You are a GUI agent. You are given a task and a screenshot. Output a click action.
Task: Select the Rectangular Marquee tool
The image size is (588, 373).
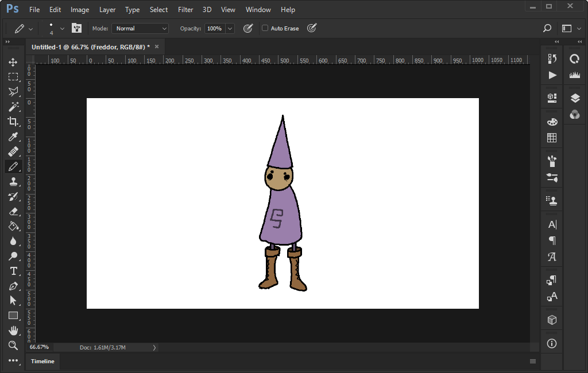pos(13,77)
